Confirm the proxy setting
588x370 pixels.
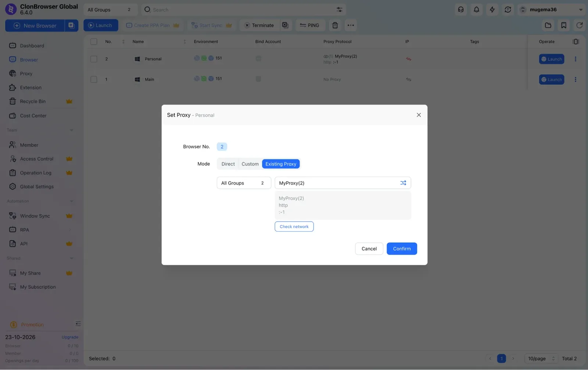tap(402, 249)
